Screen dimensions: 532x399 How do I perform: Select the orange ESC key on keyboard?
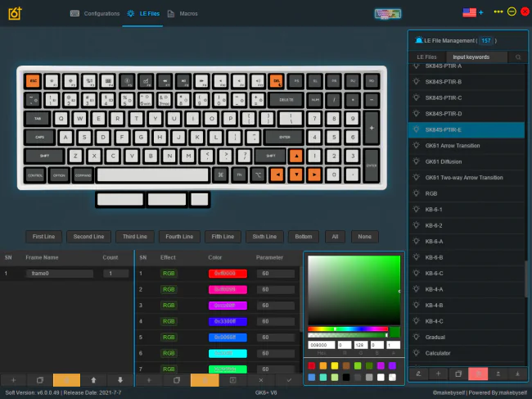pos(33,81)
